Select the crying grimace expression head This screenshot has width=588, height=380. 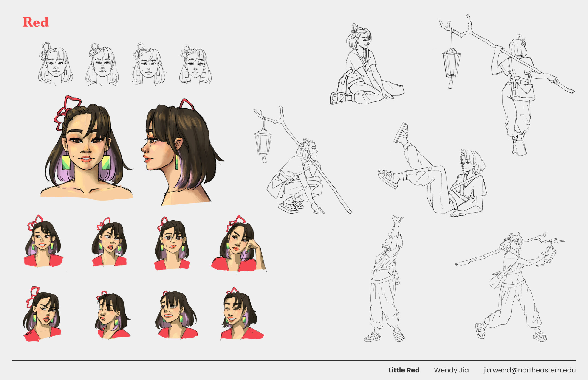(x=176, y=315)
